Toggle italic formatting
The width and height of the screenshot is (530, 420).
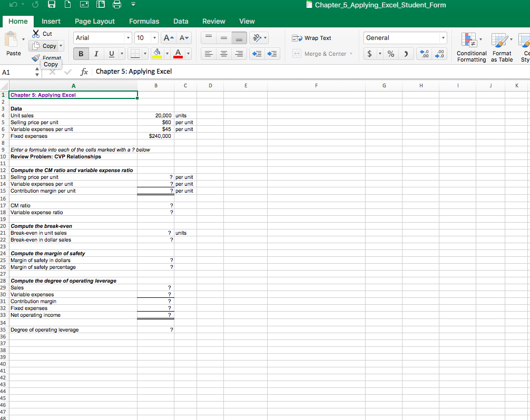(x=96, y=54)
